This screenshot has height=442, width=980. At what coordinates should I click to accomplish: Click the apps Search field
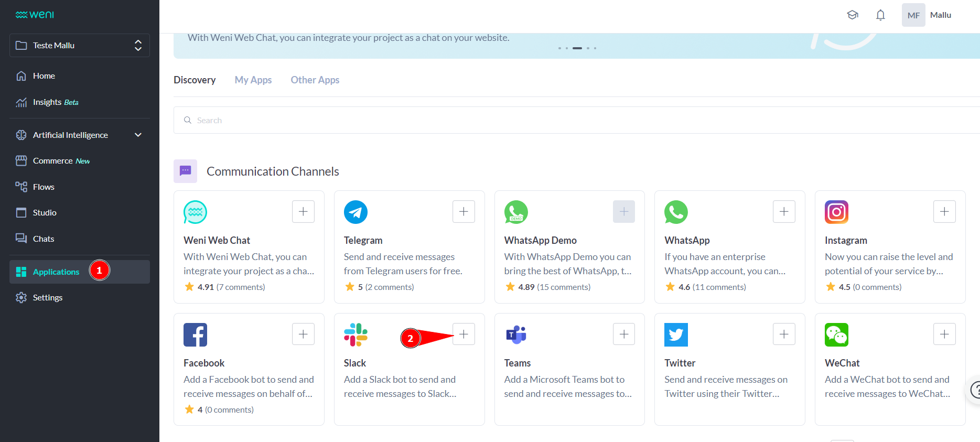click(x=577, y=121)
